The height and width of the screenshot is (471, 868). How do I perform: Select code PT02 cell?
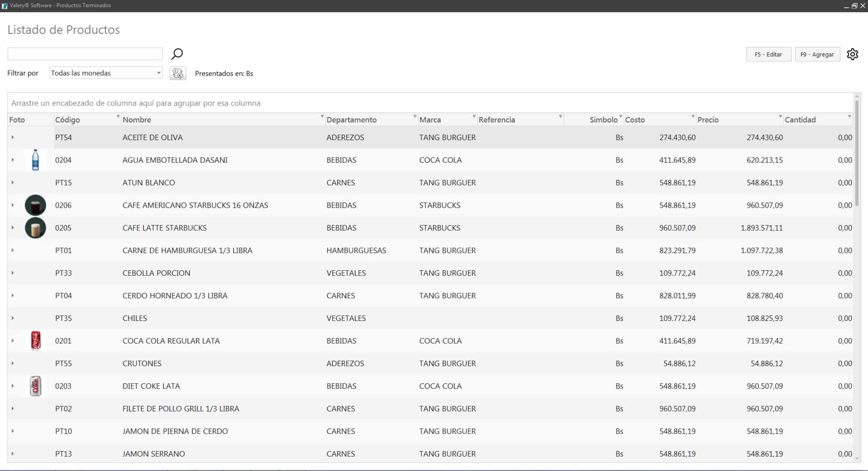[63, 409]
